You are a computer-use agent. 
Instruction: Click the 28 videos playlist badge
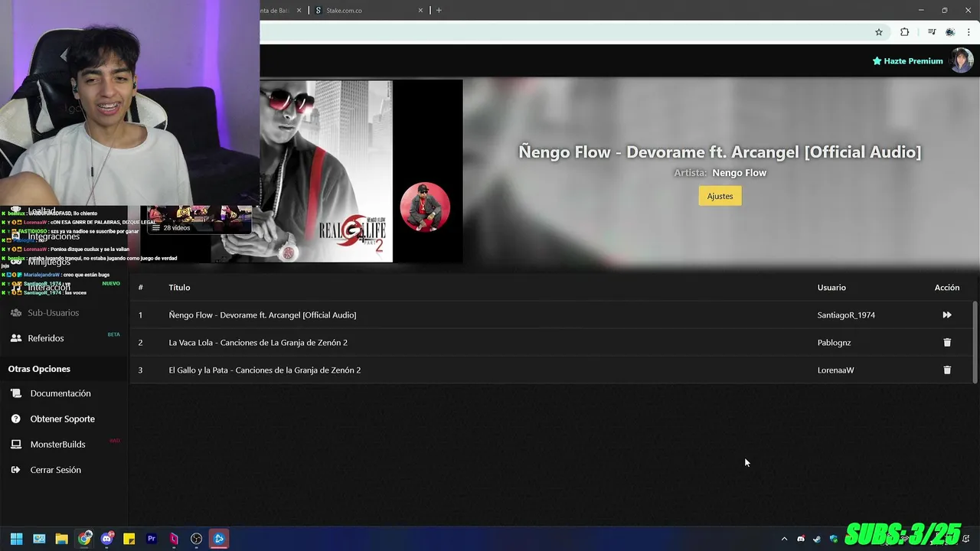(x=171, y=227)
